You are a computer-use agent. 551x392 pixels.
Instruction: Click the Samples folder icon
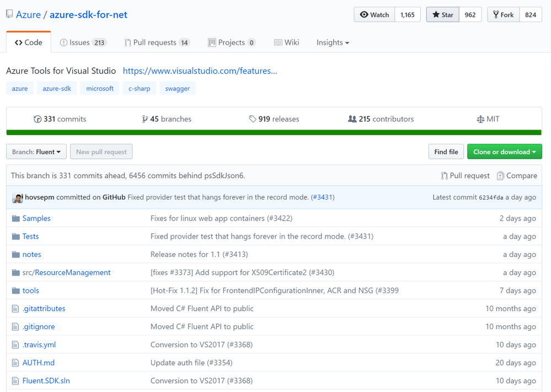pyautogui.click(x=15, y=218)
